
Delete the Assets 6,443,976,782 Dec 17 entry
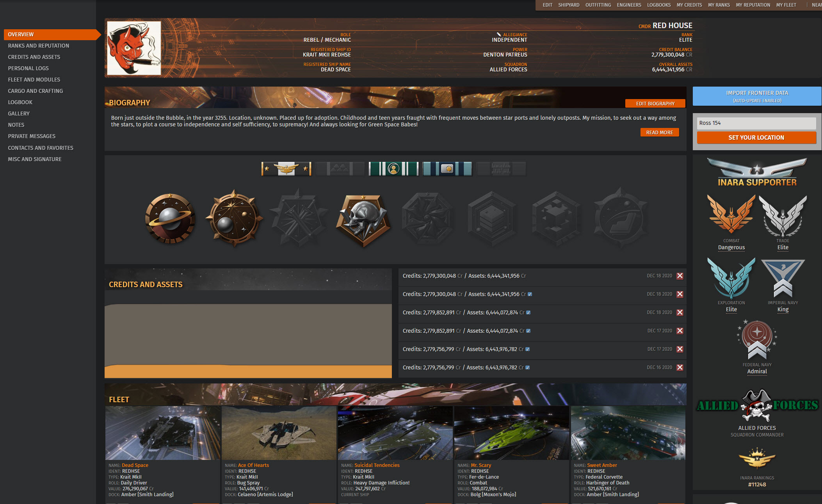pos(680,349)
